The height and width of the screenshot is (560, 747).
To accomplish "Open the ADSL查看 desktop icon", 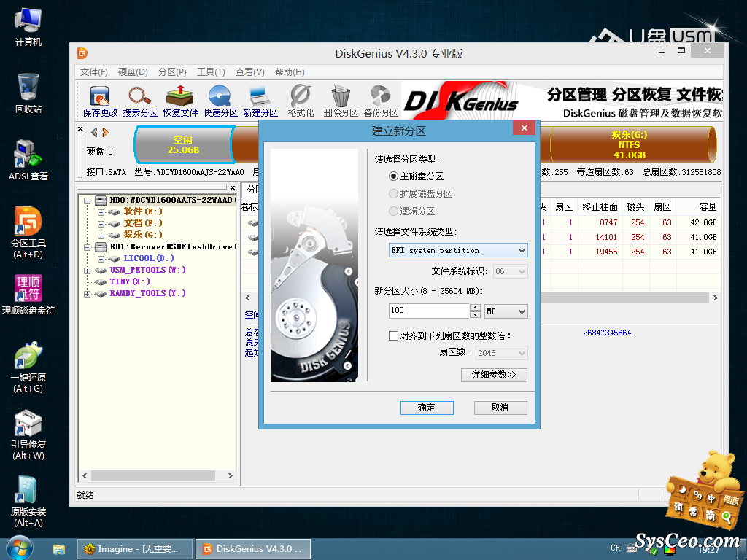I will point(28,160).
